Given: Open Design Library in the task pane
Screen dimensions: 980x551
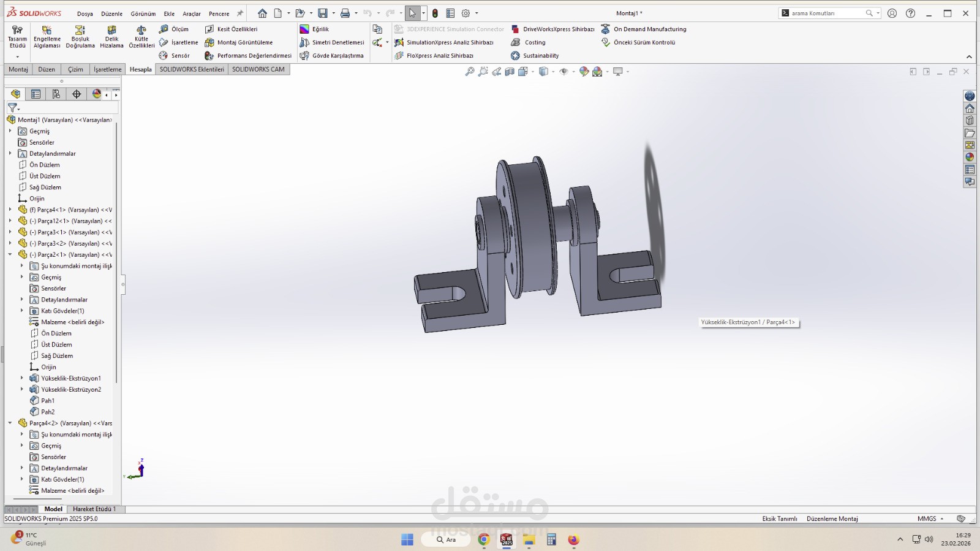Looking at the screenshot, I should tap(970, 120).
